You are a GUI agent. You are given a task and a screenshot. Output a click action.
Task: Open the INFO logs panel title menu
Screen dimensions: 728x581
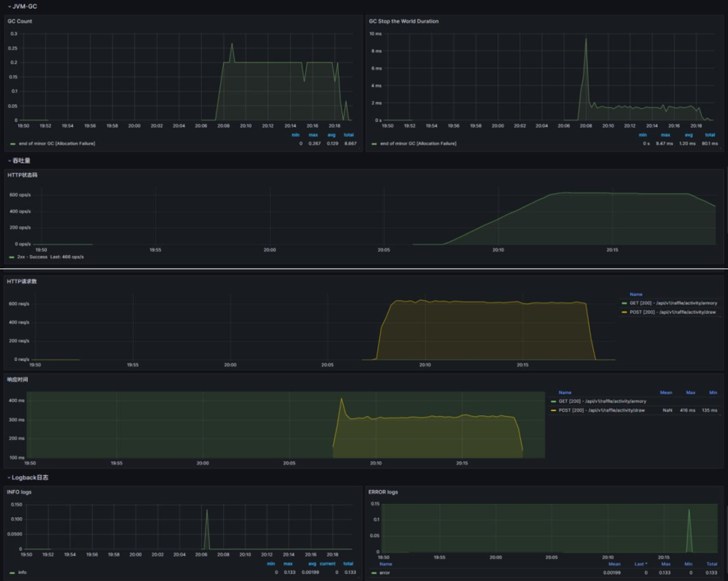[19, 492]
